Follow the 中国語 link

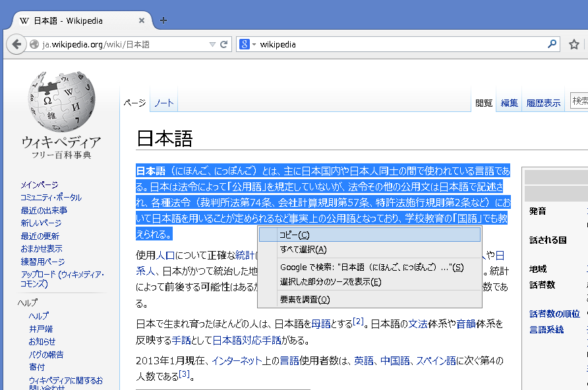point(395,361)
